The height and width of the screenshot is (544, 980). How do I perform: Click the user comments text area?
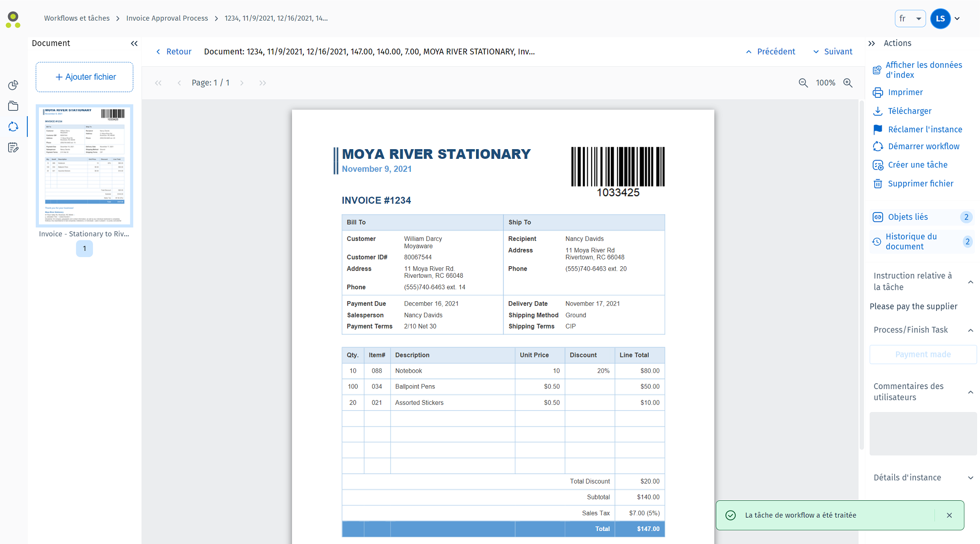[922, 433]
